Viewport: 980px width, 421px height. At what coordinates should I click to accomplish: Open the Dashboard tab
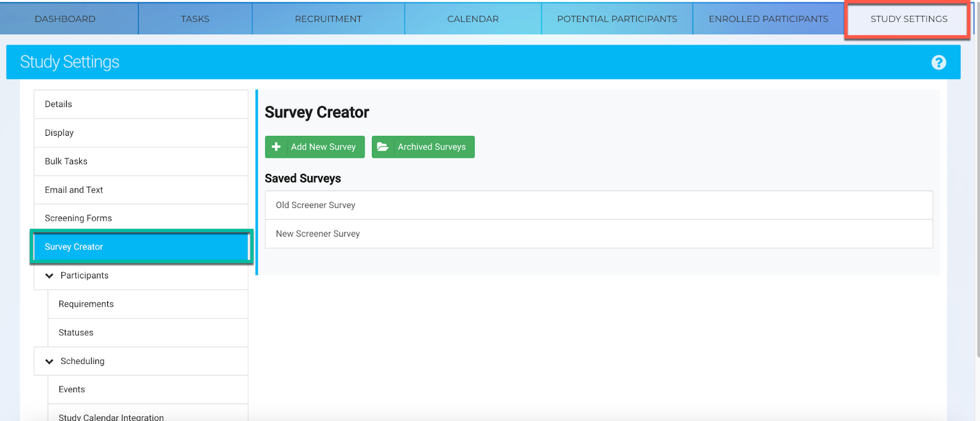pos(65,19)
